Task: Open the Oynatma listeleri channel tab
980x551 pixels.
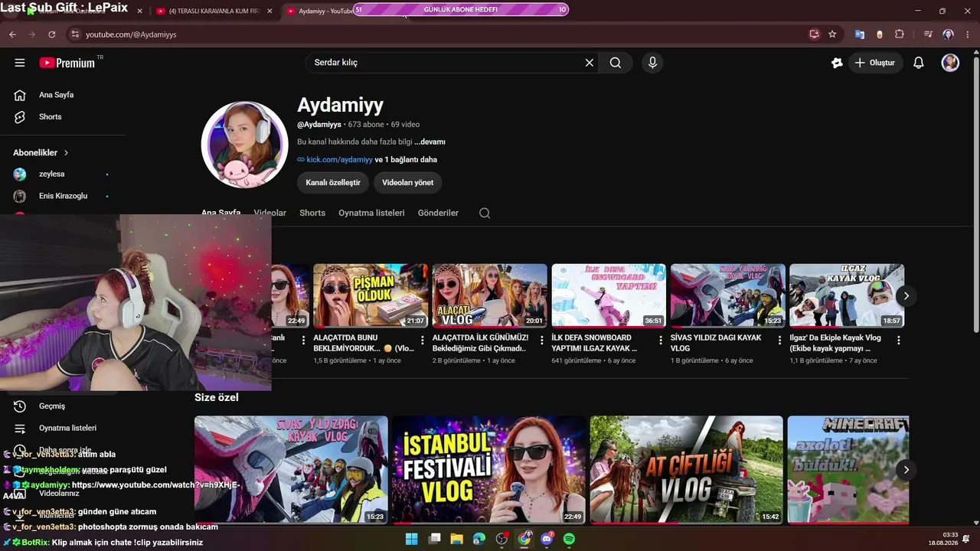Action: click(371, 213)
